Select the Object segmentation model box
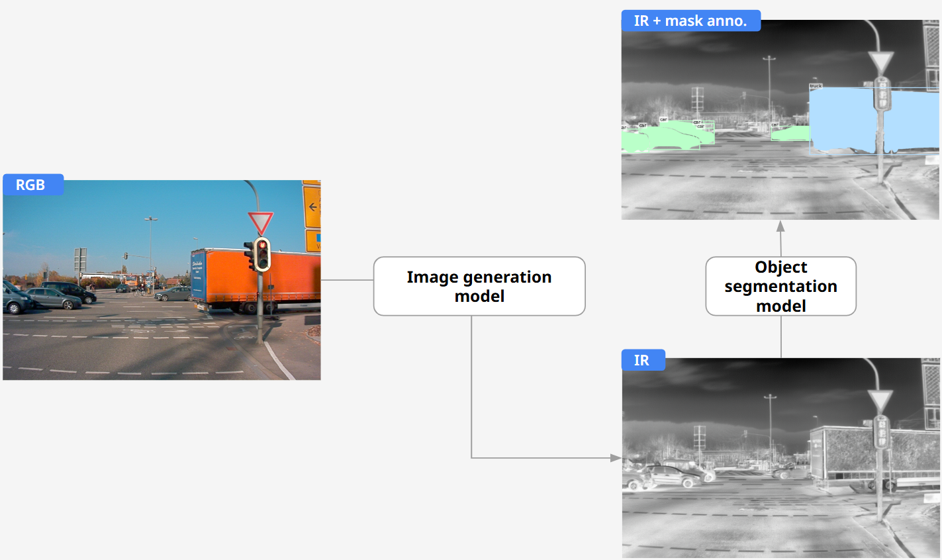Image resolution: width=942 pixels, height=560 pixels. pyautogui.click(x=780, y=287)
